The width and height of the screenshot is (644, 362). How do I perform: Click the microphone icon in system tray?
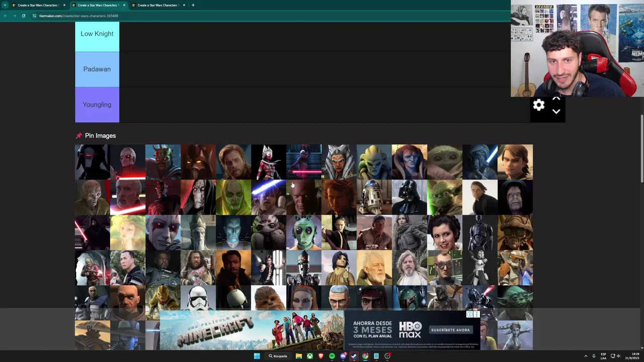click(x=594, y=356)
